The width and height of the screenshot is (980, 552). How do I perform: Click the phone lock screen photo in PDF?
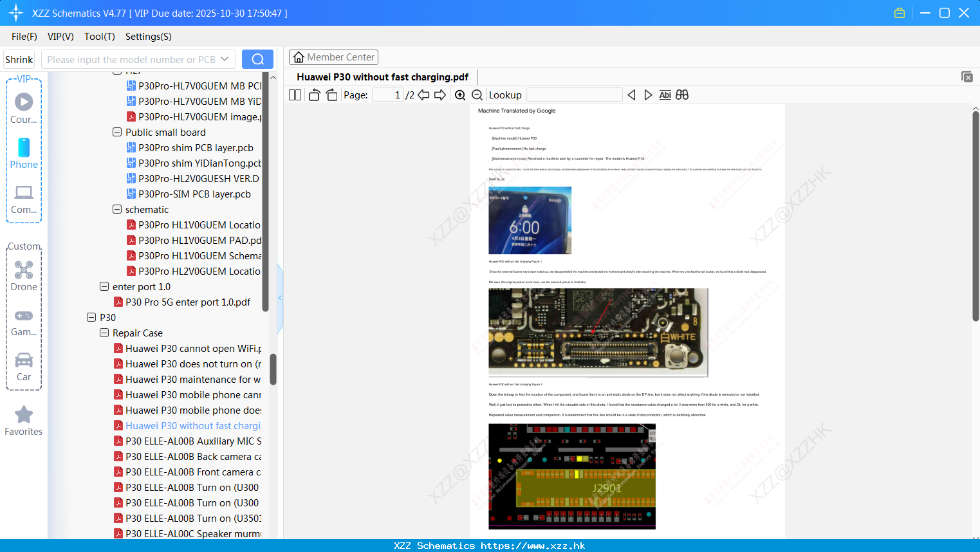click(530, 221)
